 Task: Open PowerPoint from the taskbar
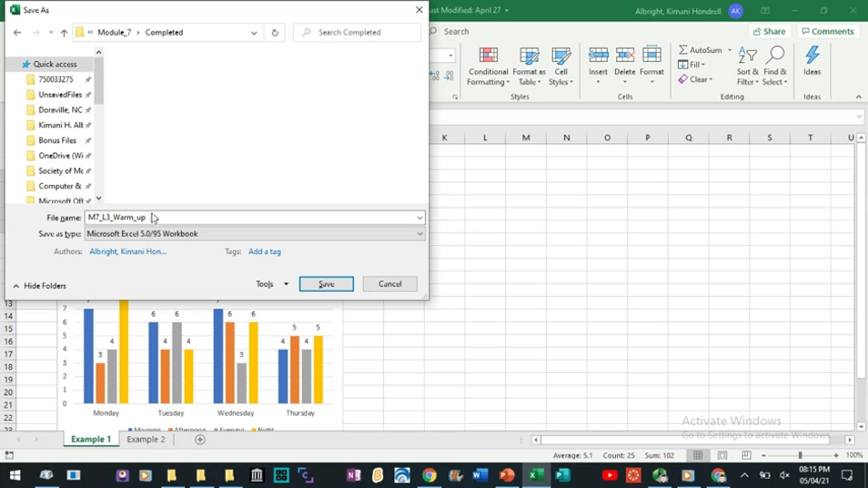coord(507,475)
